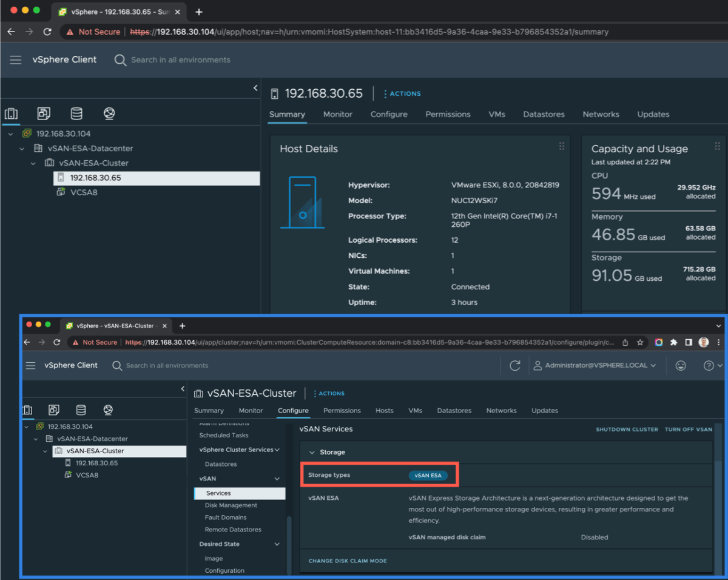
Task: Open Remote Datastores in the vSAN menu
Action: pos(233,530)
